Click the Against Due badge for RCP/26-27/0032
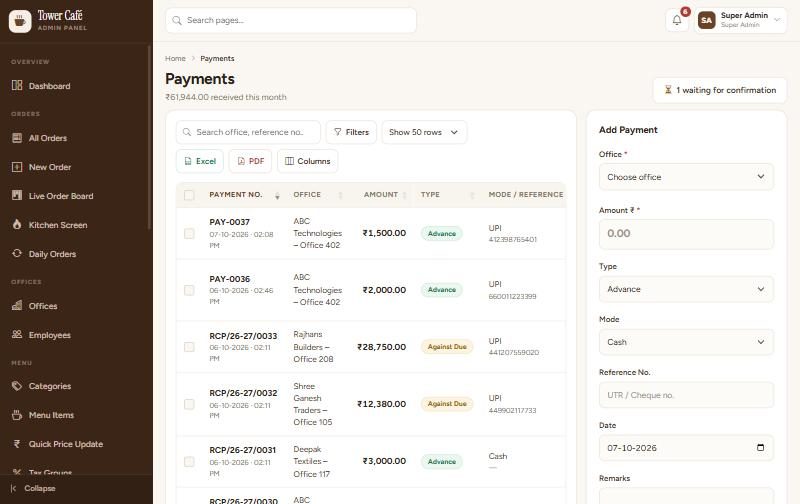 pos(447,404)
